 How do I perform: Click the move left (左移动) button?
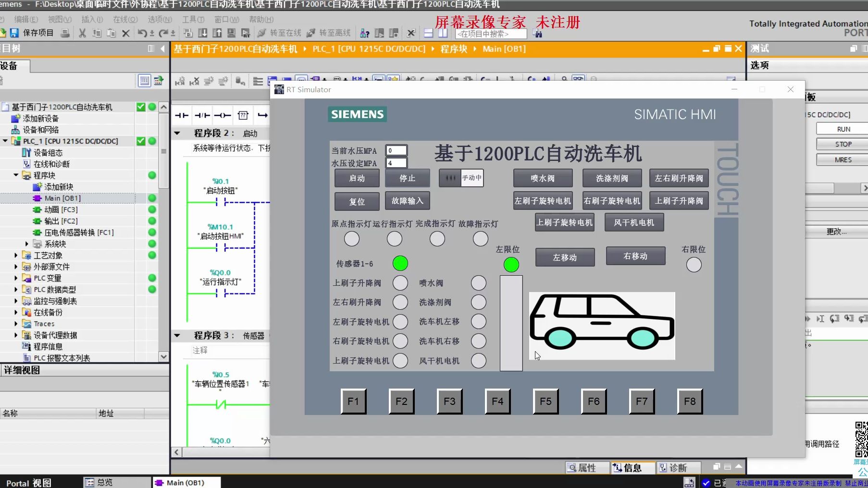point(565,257)
